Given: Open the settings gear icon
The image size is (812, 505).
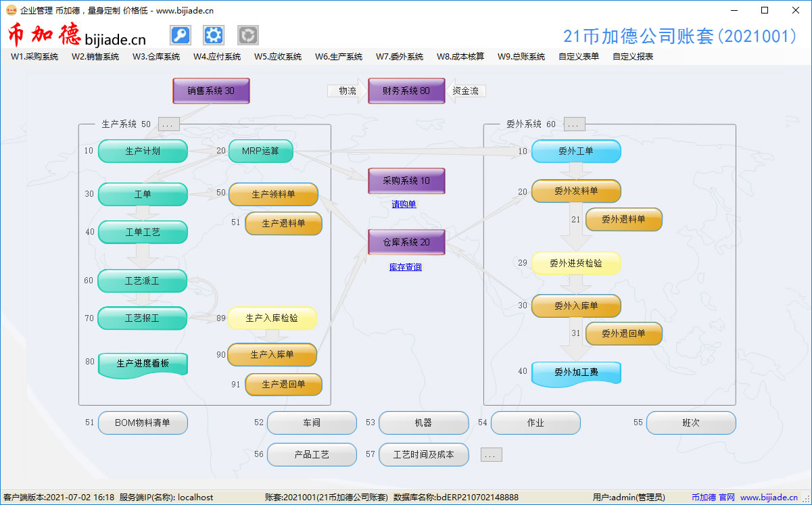Looking at the screenshot, I should [x=214, y=34].
